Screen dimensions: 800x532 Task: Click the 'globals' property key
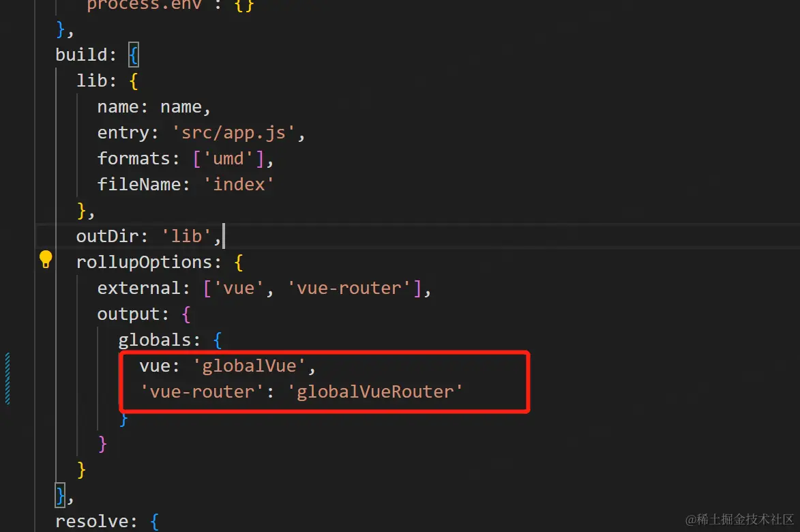click(155, 340)
